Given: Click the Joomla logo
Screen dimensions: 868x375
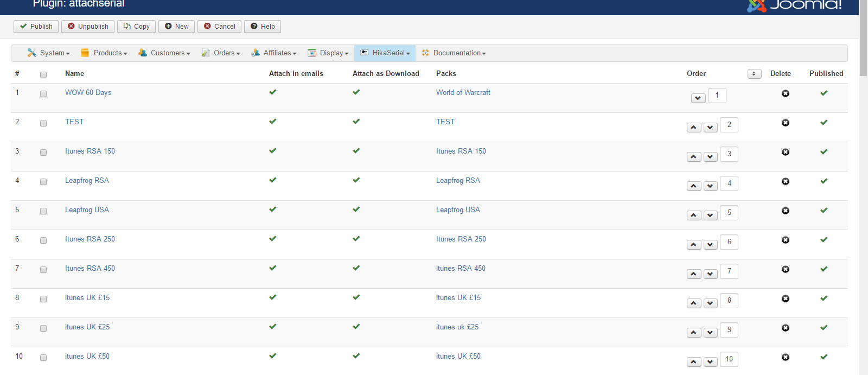Looking at the screenshot, I should (x=794, y=5).
